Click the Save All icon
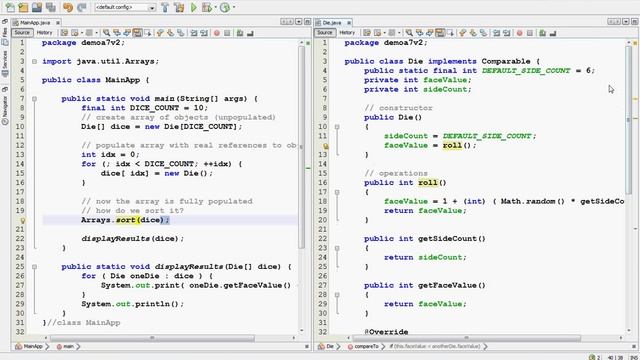The width and height of the screenshot is (640, 360). click(x=51, y=7)
